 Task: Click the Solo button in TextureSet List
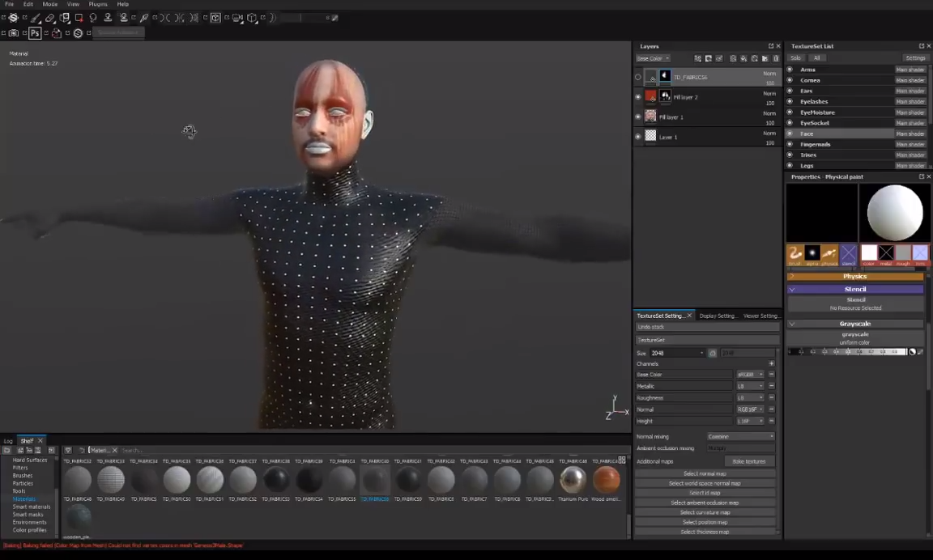pos(795,58)
